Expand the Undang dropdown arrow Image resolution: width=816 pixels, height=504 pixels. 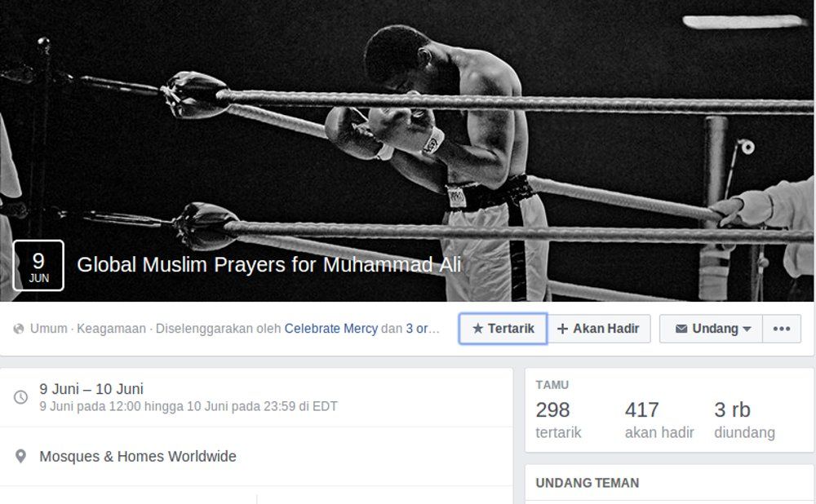click(747, 329)
